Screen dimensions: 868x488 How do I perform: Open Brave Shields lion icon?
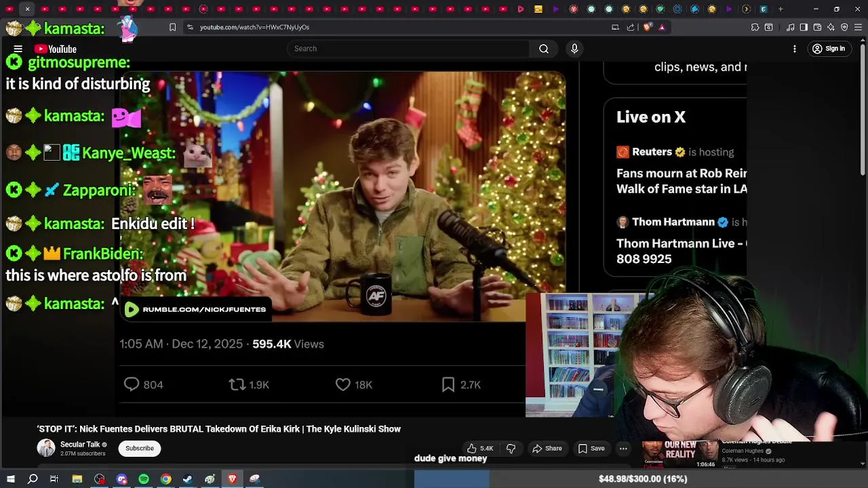(647, 27)
